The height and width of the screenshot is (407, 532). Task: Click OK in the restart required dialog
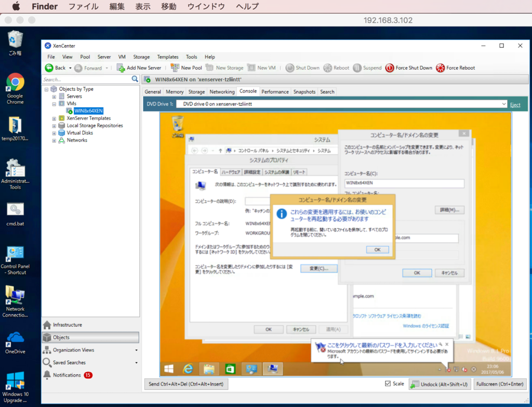coord(377,250)
